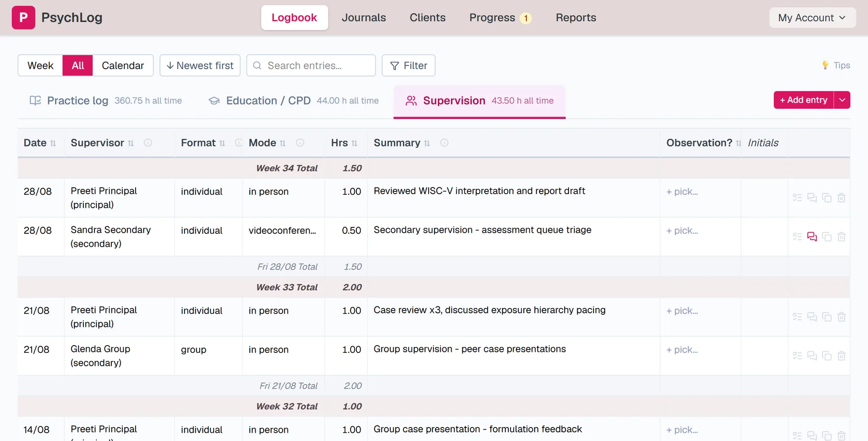
Task: Click summary 'Secondary supervision - assessment queue triage'
Action: (482, 230)
